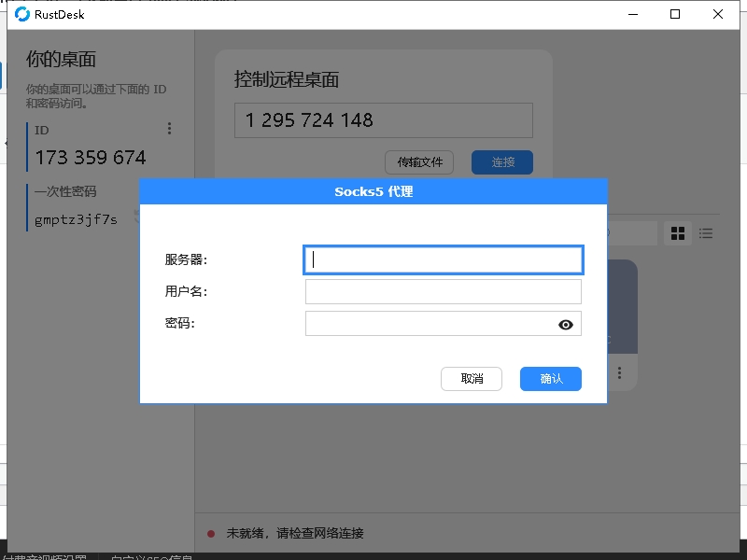Screen dimensions: 747x560
Task: Toggle password visibility with the eye icon
Action: 566,325
